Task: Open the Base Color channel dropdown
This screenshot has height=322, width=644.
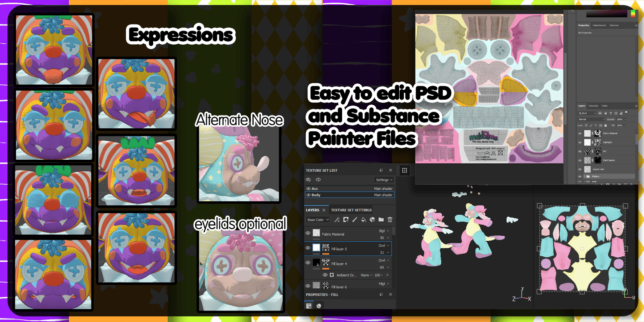Action: (x=318, y=220)
